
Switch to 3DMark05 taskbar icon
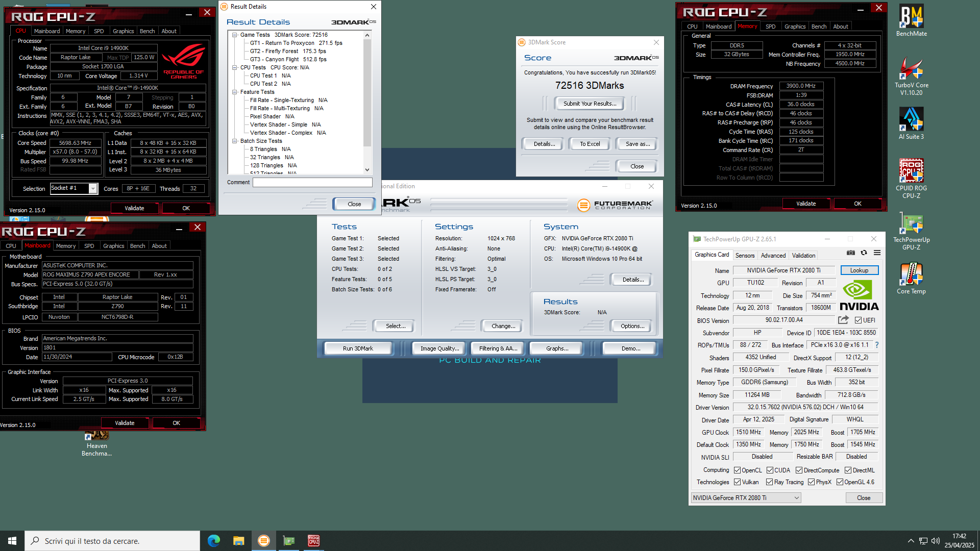coord(263,541)
